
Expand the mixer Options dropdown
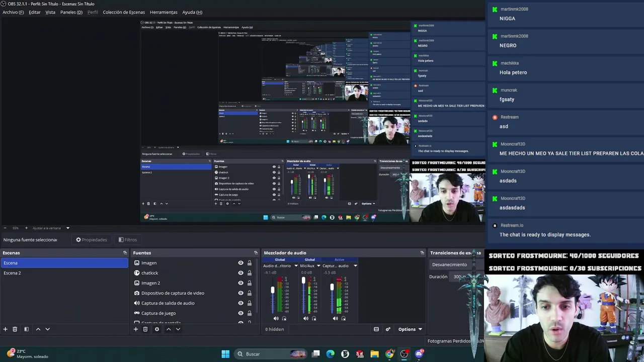(x=410, y=329)
